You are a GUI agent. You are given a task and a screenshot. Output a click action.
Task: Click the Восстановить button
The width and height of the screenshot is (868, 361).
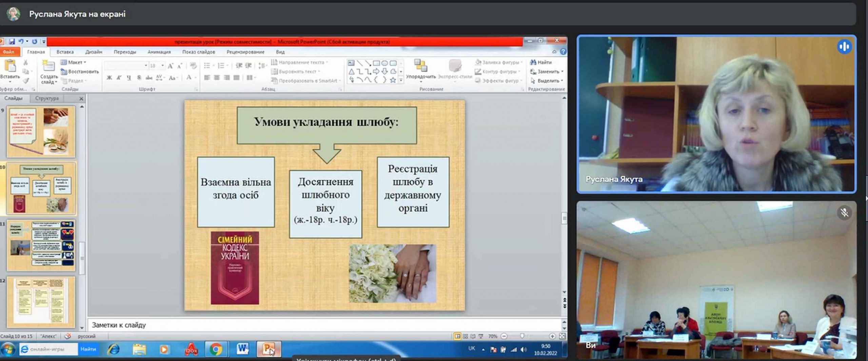(x=80, y=71)
